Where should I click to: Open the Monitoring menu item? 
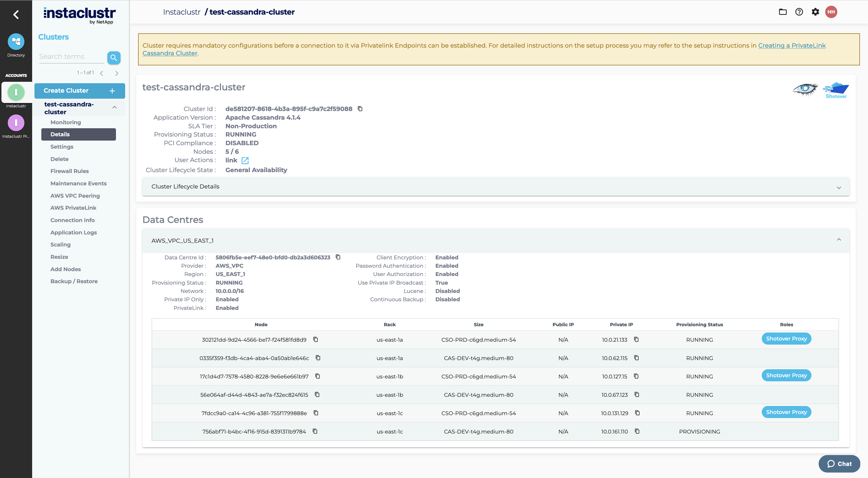click(65, 122)
